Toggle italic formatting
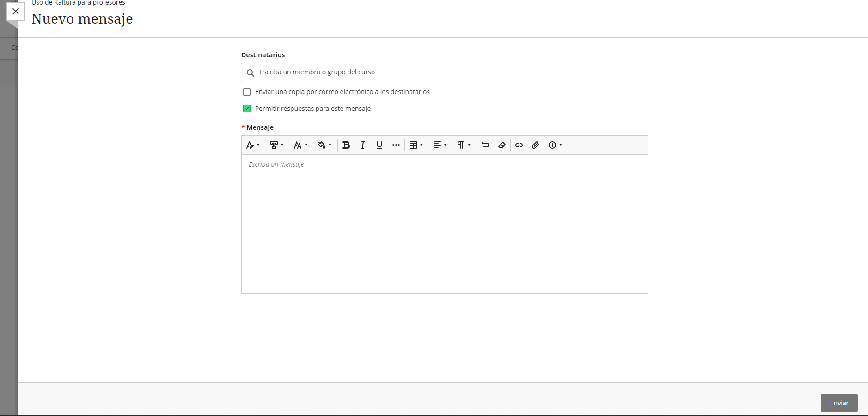The image size is (868, 416). (363, 145)
